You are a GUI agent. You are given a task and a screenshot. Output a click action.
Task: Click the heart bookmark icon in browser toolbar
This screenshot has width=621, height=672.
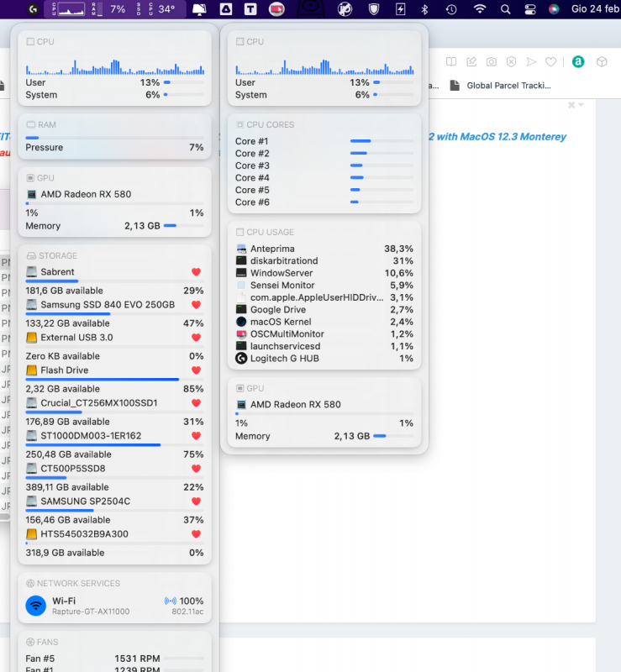[550, 62]
